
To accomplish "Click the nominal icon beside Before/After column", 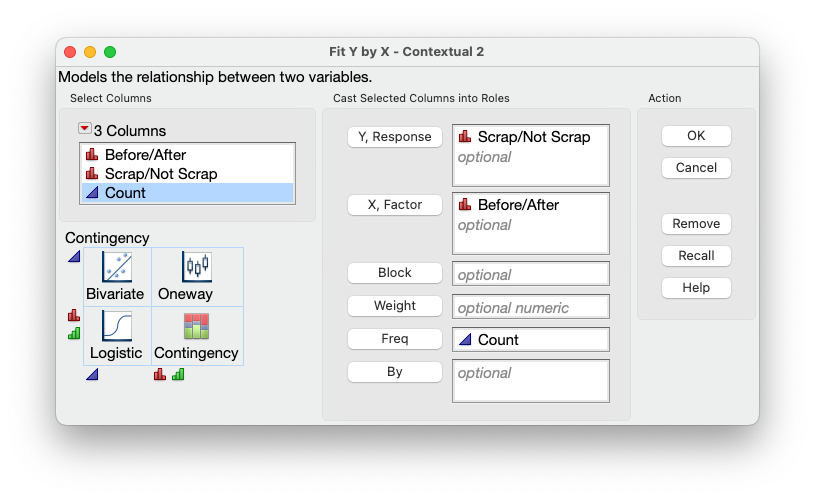I will click(x=92, y=155).
